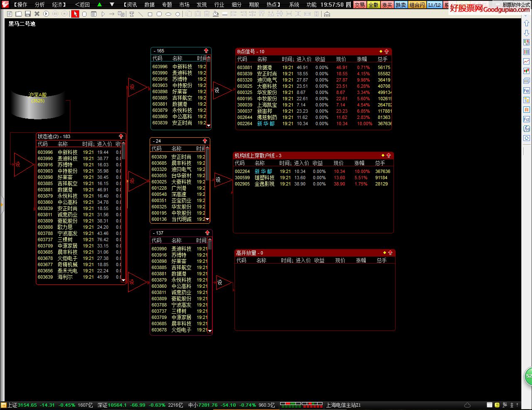Click the 组合闪 button
This screenshot has width=532, height=410.
pyautogui.click(x=417, y=5)
